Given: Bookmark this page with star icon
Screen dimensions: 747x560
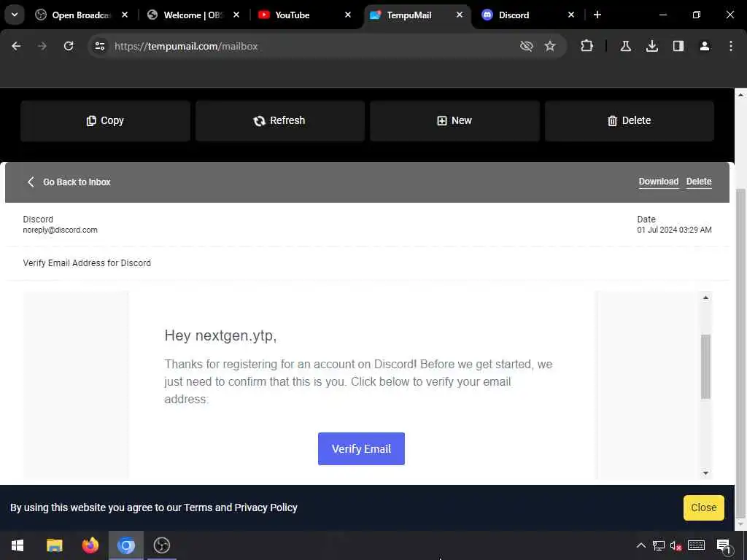Looking at the screenshot, I should pyautogui.click(x=550, y=46).
